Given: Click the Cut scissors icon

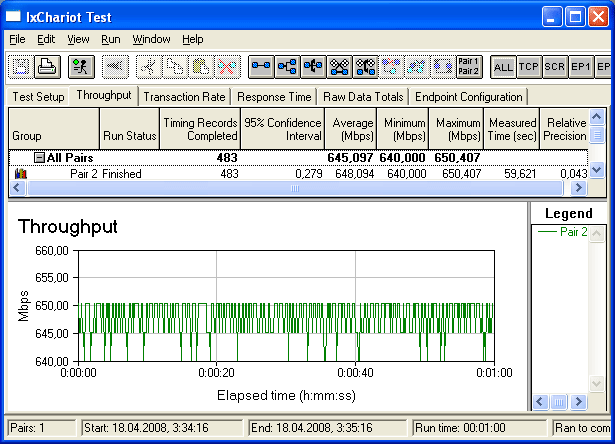Looking at the screenshot, I should (149, 67).
